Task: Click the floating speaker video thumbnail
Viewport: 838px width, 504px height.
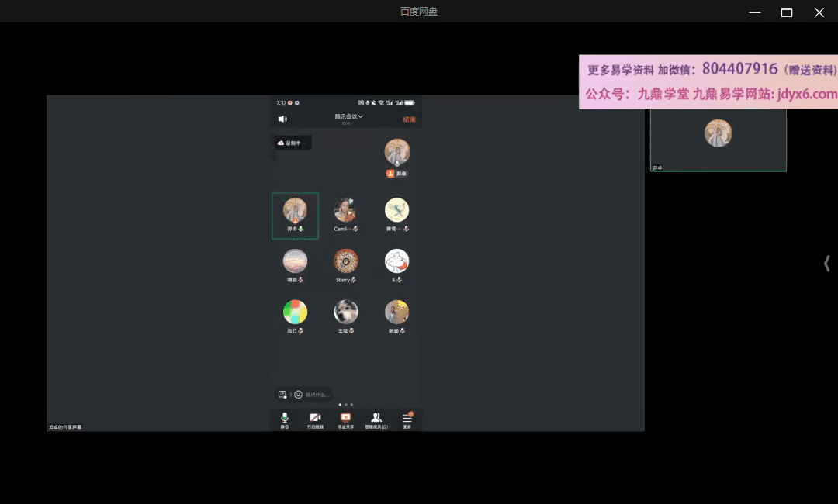Action: pos(718,136)
